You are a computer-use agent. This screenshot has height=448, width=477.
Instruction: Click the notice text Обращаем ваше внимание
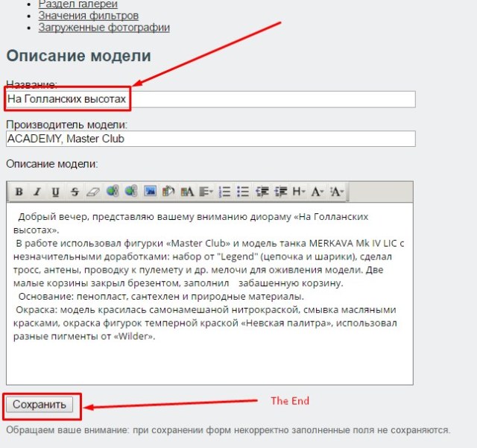[x=228, y=430]
